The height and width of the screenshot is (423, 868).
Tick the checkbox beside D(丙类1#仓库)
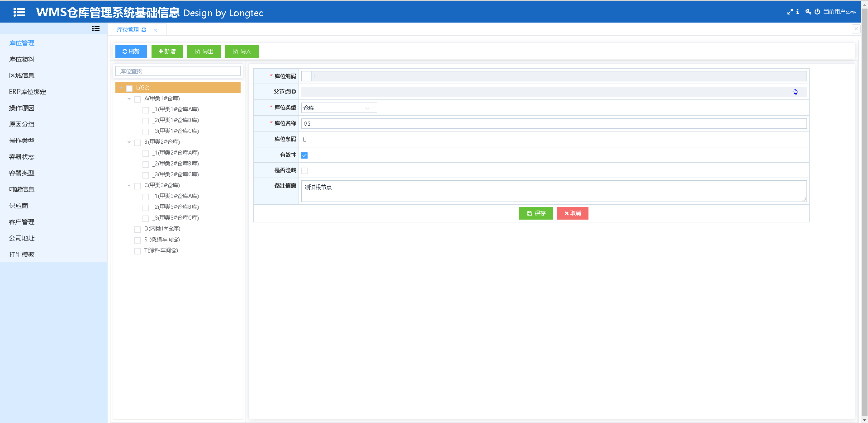click(x=138, y=229)
